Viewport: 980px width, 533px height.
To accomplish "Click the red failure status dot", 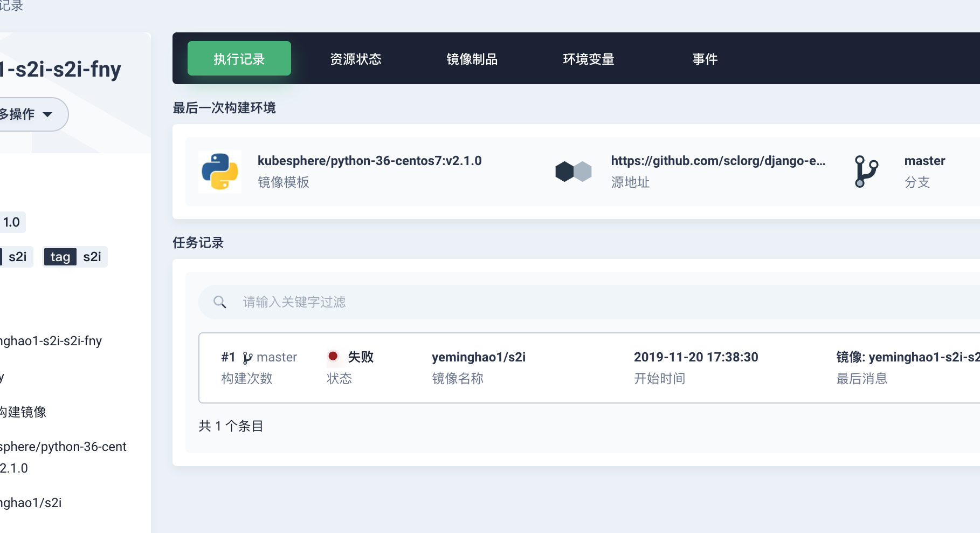I will 334,357.
